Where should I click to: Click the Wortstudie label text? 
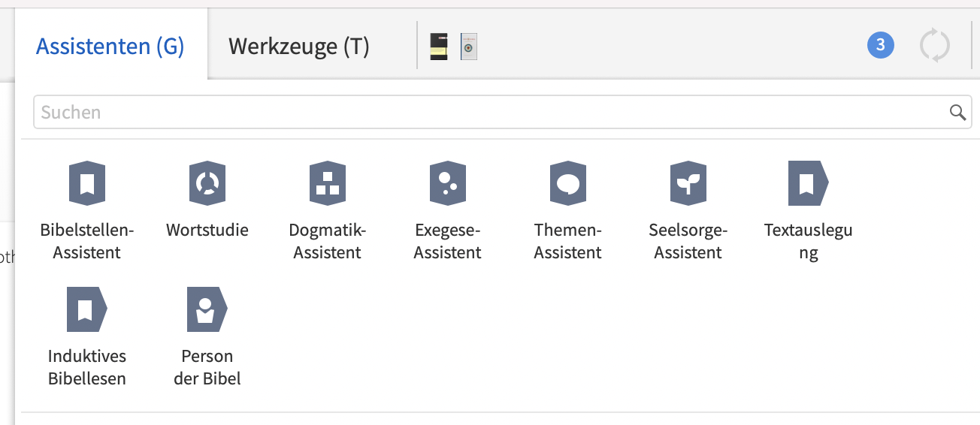point(207,230)
